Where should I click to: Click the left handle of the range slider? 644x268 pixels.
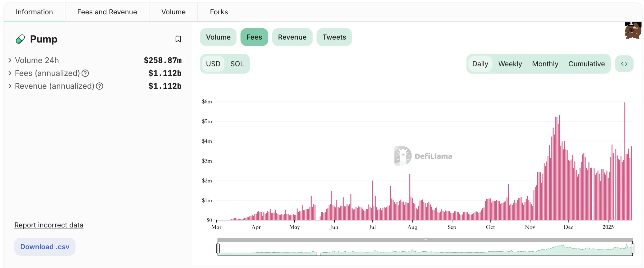tap(218, 248)
